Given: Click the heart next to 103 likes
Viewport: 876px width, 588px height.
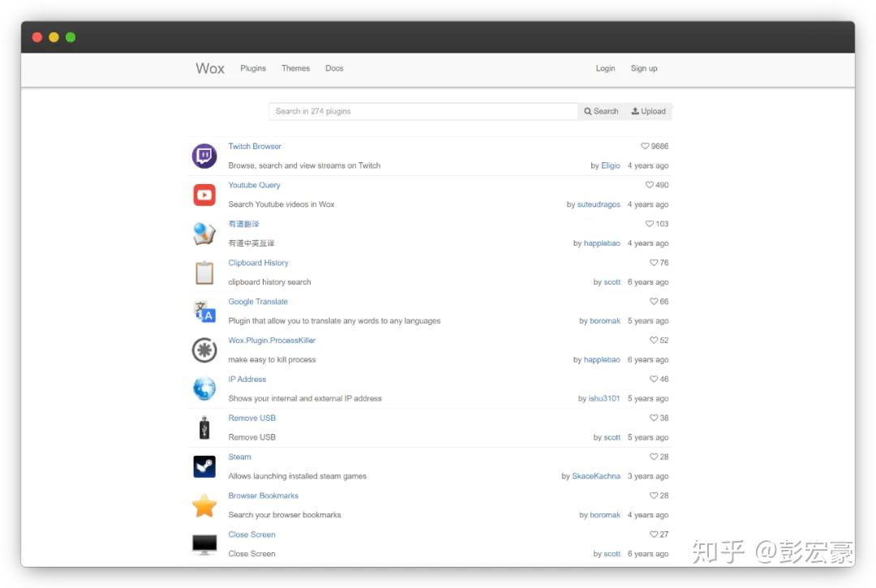Looking at the screenshot, I should 649,224.
